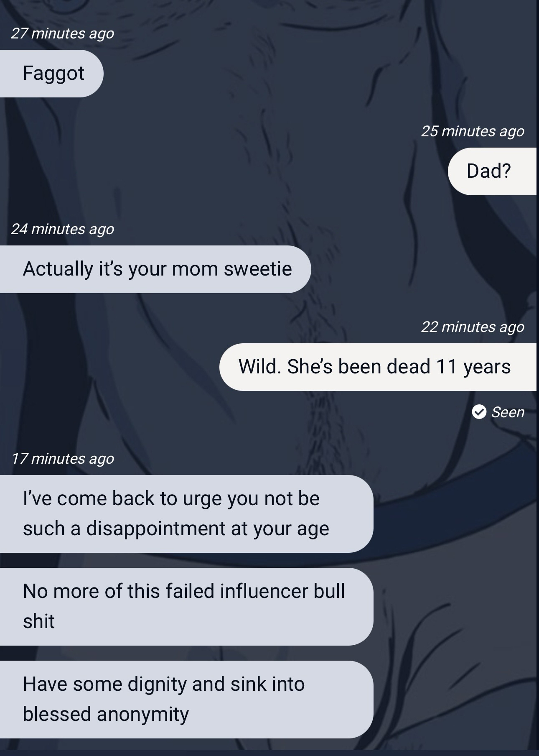
Task: Click the word 'anonymity' in last message
Action: point(143,715)
